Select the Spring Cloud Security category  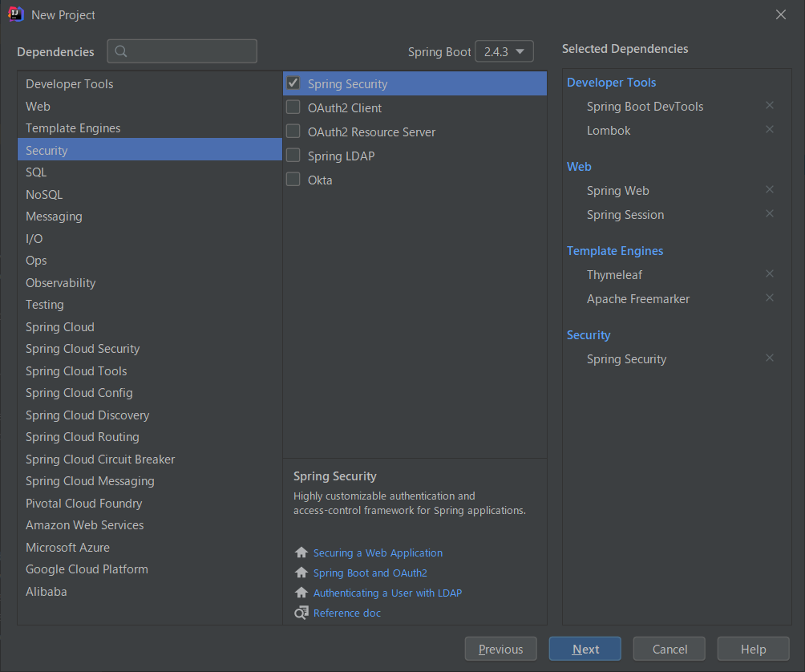click(150, 349)
